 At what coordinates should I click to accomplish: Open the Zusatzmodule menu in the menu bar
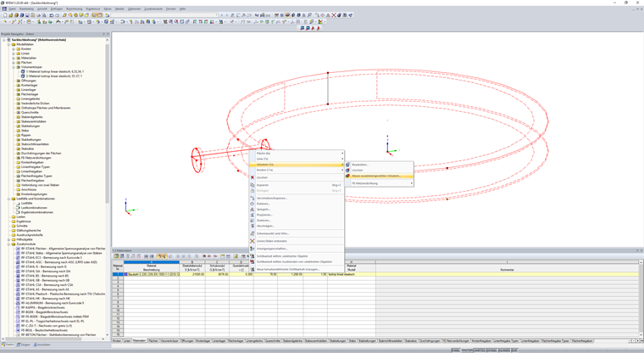click(x=153, y=8)
